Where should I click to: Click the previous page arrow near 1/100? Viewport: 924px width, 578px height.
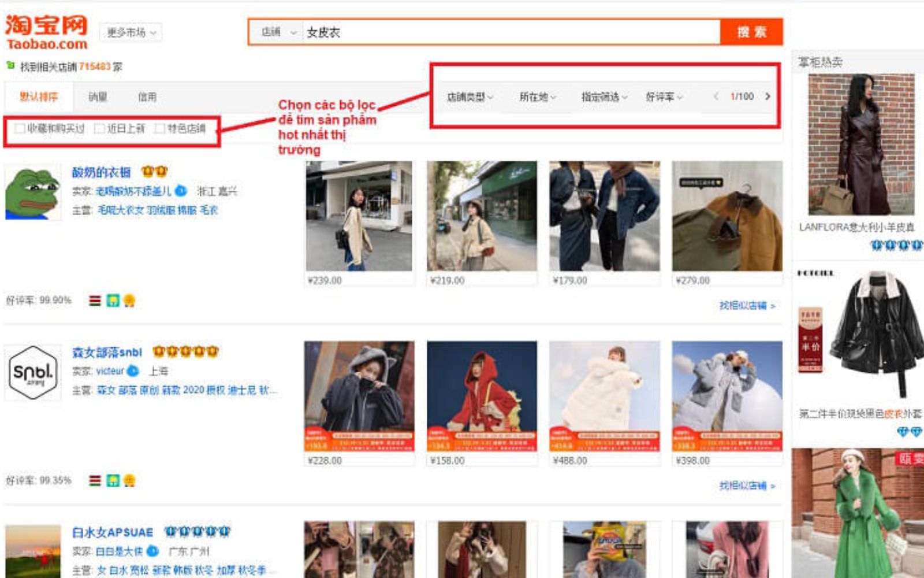pos(716,97)
